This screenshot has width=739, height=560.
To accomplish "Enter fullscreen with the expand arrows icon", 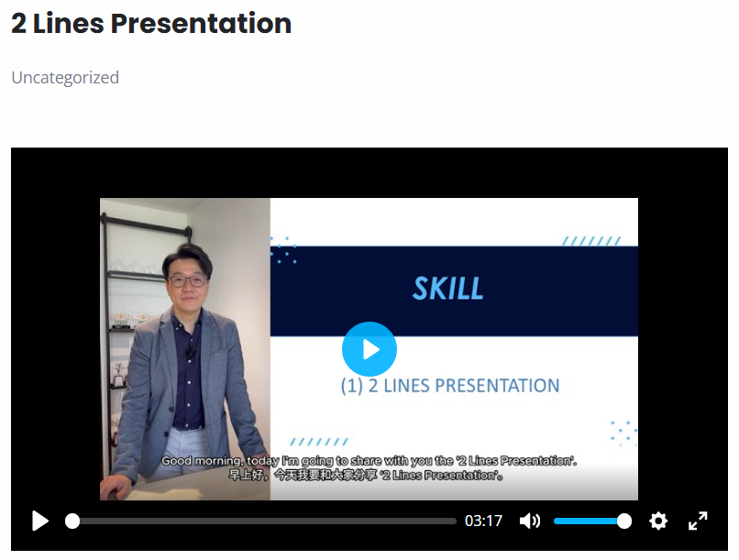I will click(x=698, y=521).
